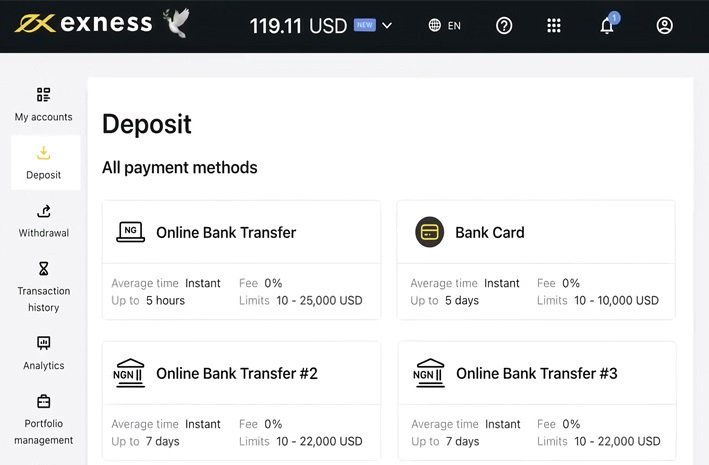Click the 119.11 USD balance
Screen dimensions: 709x465
[297, 26]
